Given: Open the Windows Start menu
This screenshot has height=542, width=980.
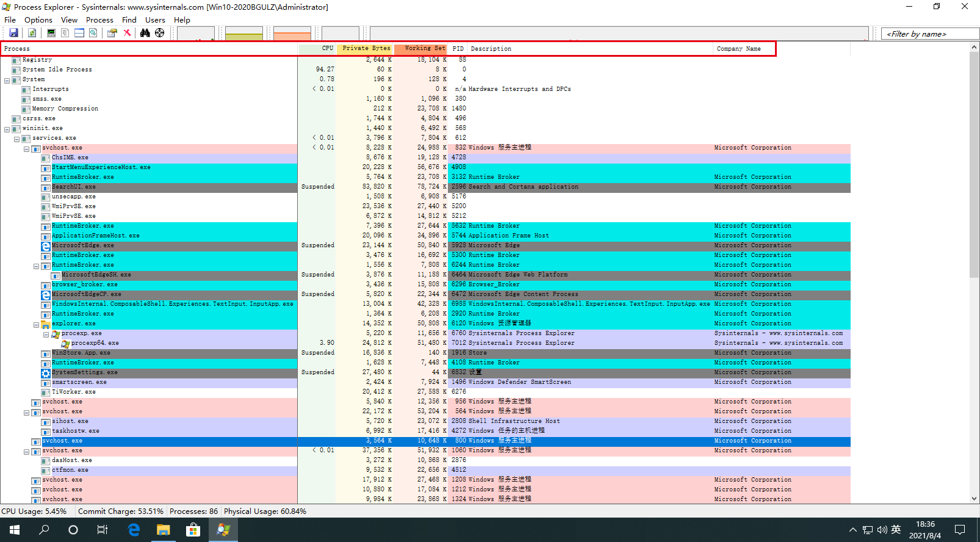Looking at the screenshot, I should coord(15,530).
